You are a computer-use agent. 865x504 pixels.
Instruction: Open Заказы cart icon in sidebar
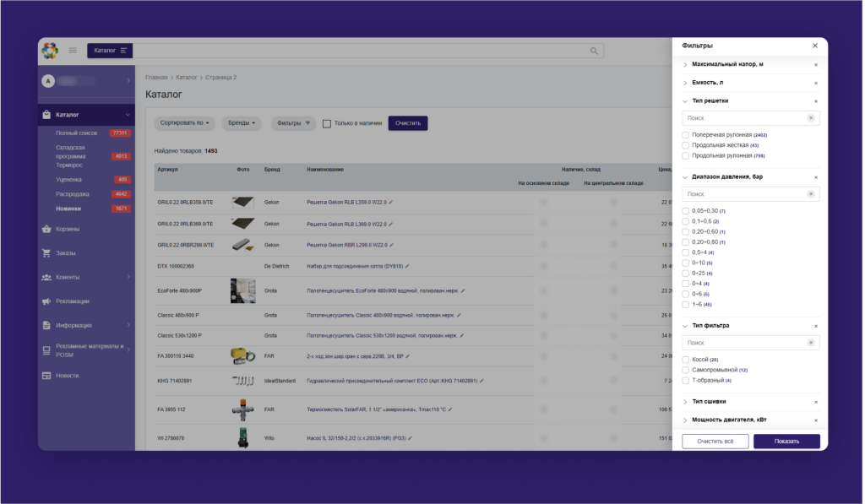pyautogui.click(x=46, y=253)
